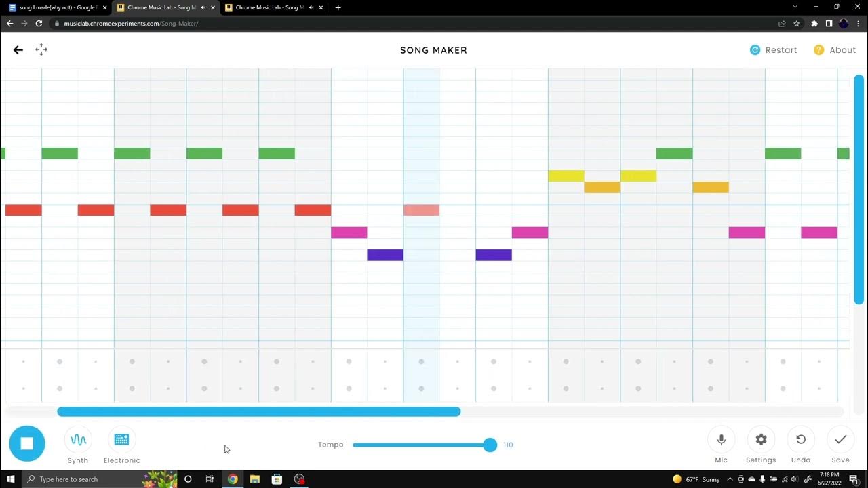Click the address bar URL

point(131,24)
